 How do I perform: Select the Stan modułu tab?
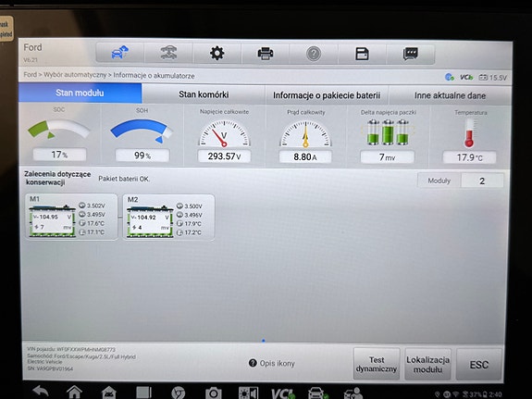coord(80,93)
